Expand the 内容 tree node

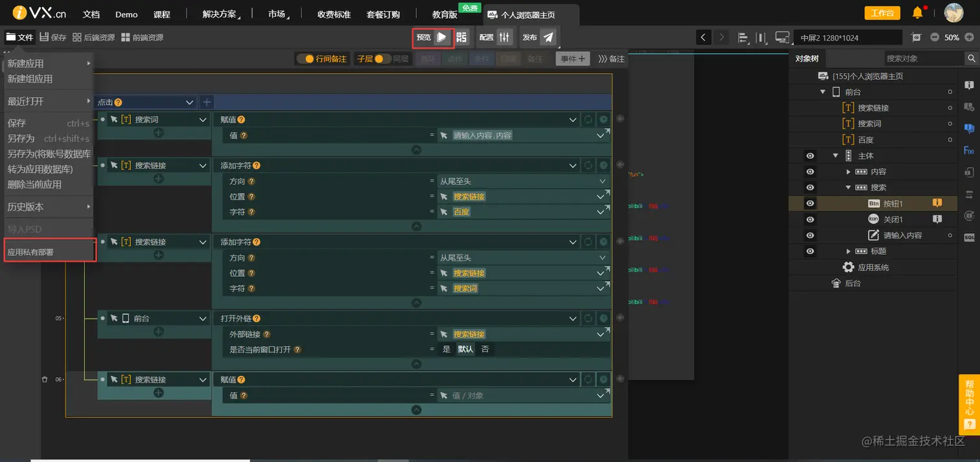pyautogui.click(x=848, y=172)
